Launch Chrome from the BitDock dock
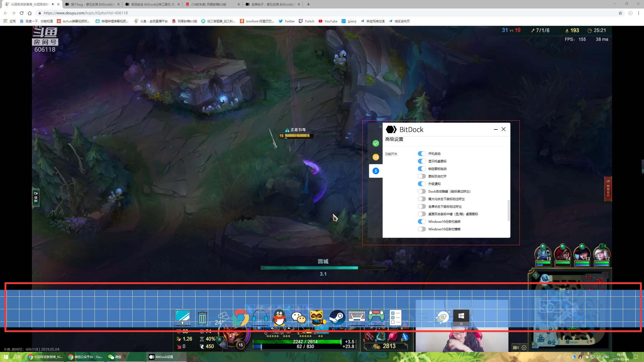 [x=240, y=318]
